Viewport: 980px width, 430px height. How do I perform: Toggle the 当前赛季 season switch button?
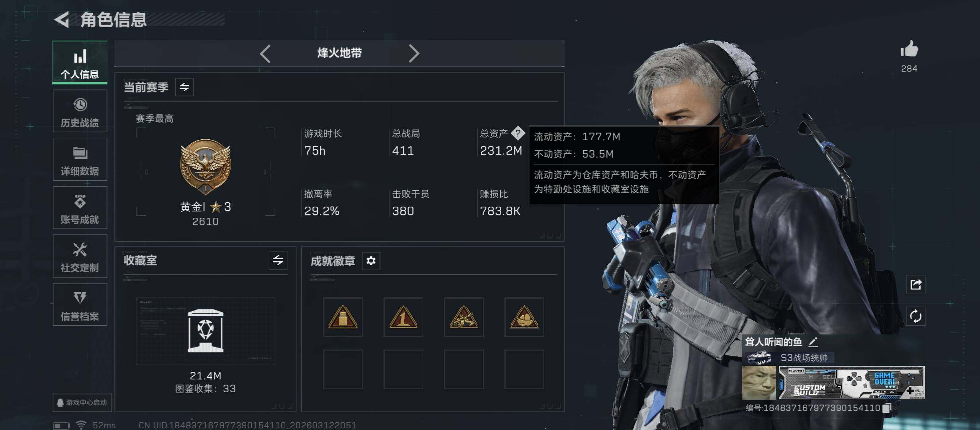pyautogui.click(x=184, y=87)
